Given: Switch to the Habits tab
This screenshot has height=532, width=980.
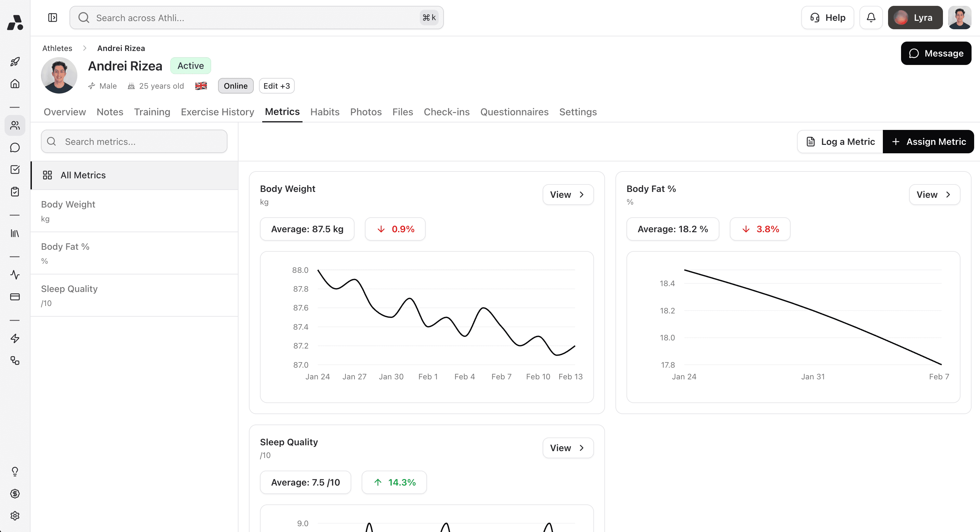Looking at the screenshot, I should coord(325,112).
